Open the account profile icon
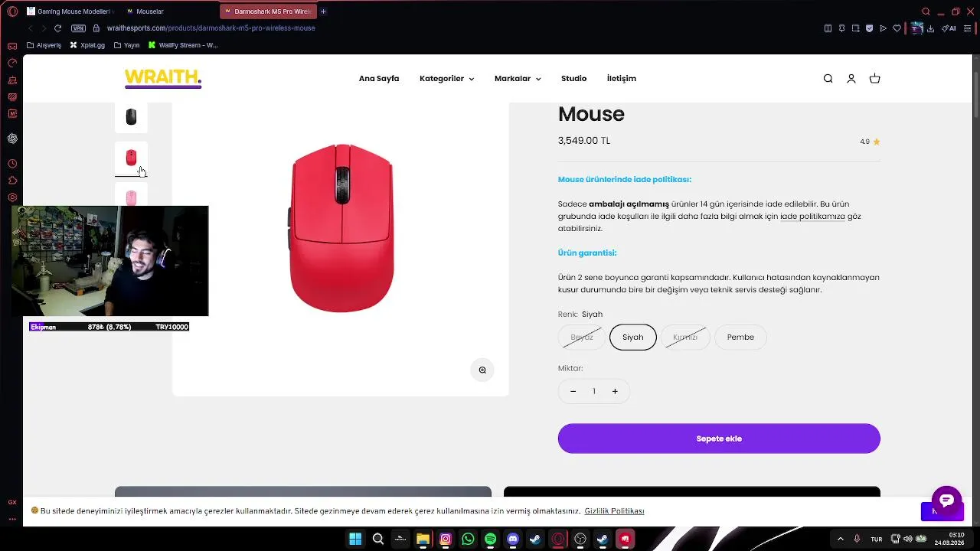The width and height of the screenshot is (980, 551). (851, 79)
